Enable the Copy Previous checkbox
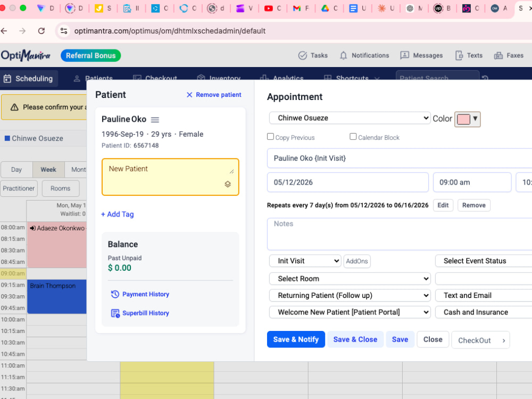This screenshot has width=532, height=399. (270, 136)
